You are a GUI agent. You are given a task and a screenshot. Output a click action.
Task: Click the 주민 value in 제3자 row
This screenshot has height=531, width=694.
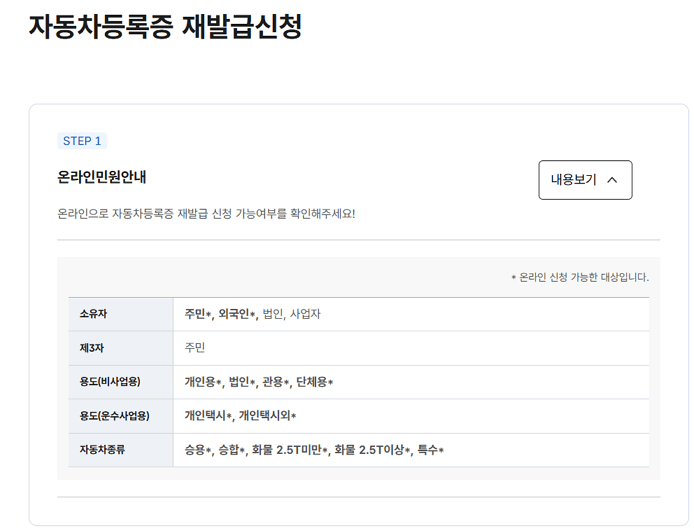pyautogui.click(x=195, y=348)
